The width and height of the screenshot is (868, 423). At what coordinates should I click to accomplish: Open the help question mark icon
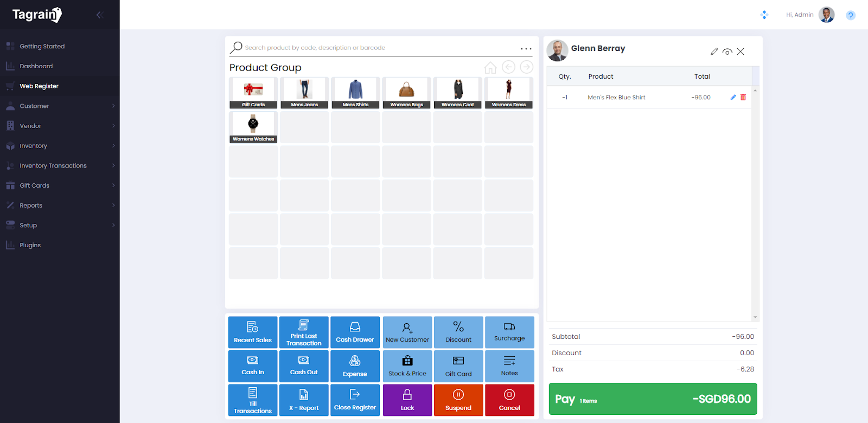click(850, 15)
